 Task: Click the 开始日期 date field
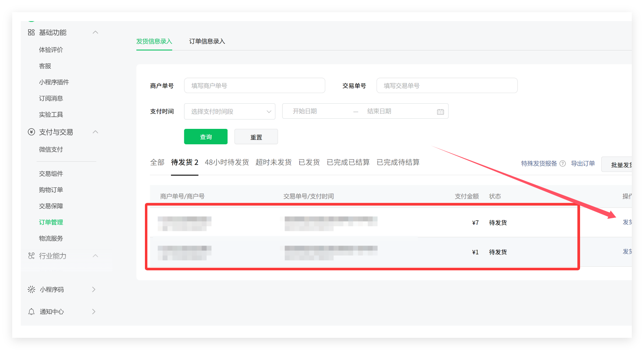[304, 111]
